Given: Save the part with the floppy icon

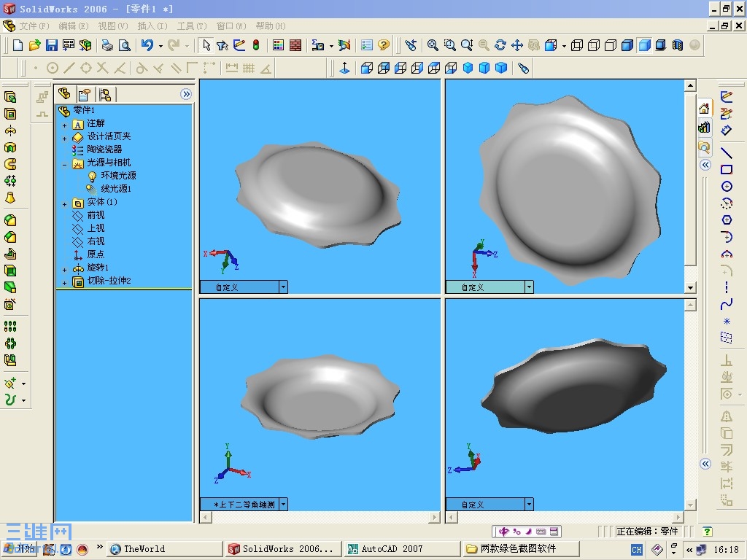Looking at the screenshot, I should click(x=52, y=45).
